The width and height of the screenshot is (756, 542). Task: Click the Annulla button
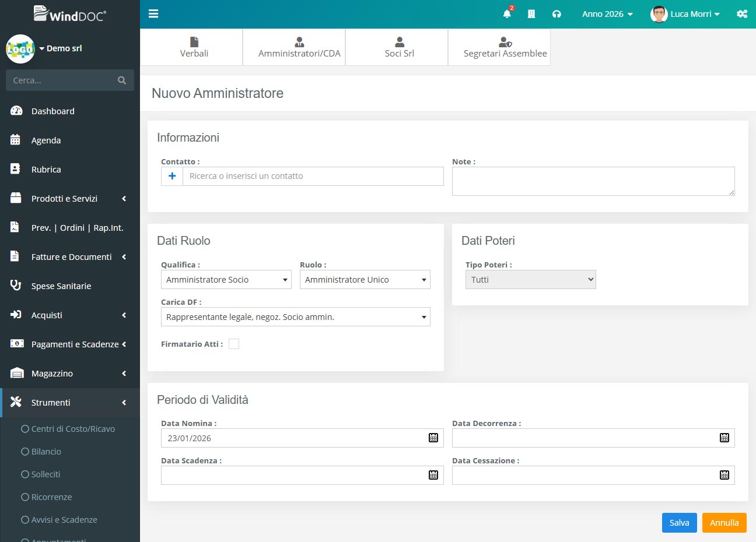724,523
